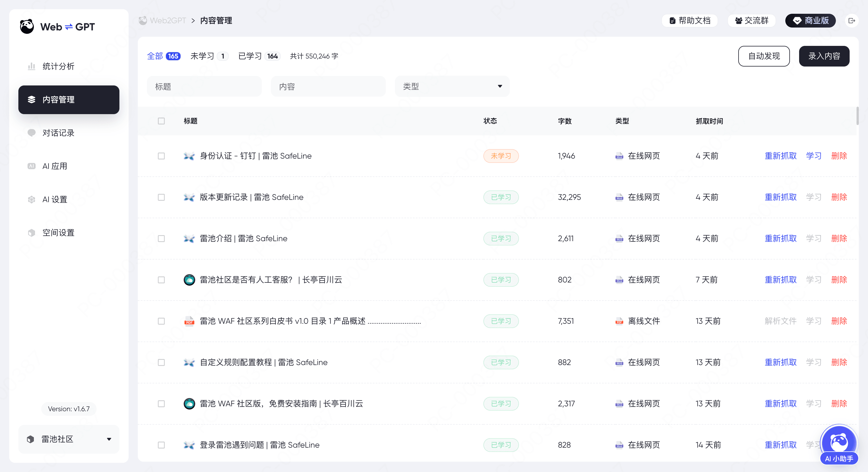This screenshot has width=868, height=472.
Task: Open 内容管理 in the sidebar
Action: 58,100
